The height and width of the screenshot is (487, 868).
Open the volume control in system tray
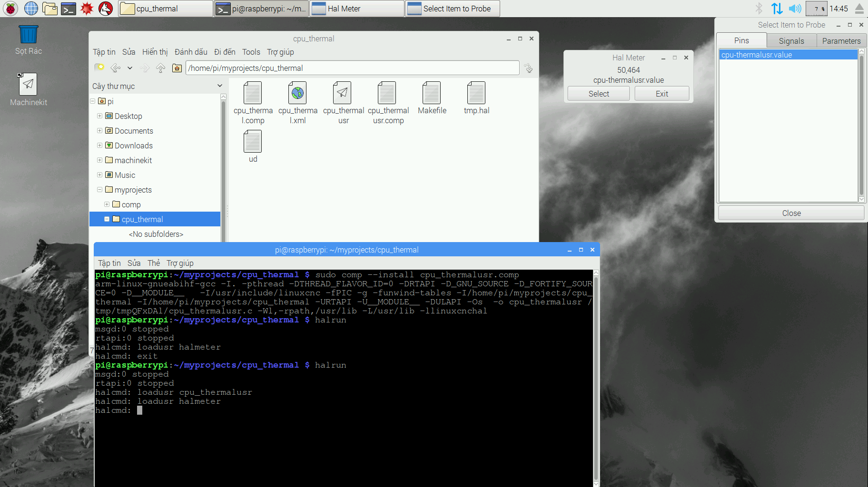(794, 9)
